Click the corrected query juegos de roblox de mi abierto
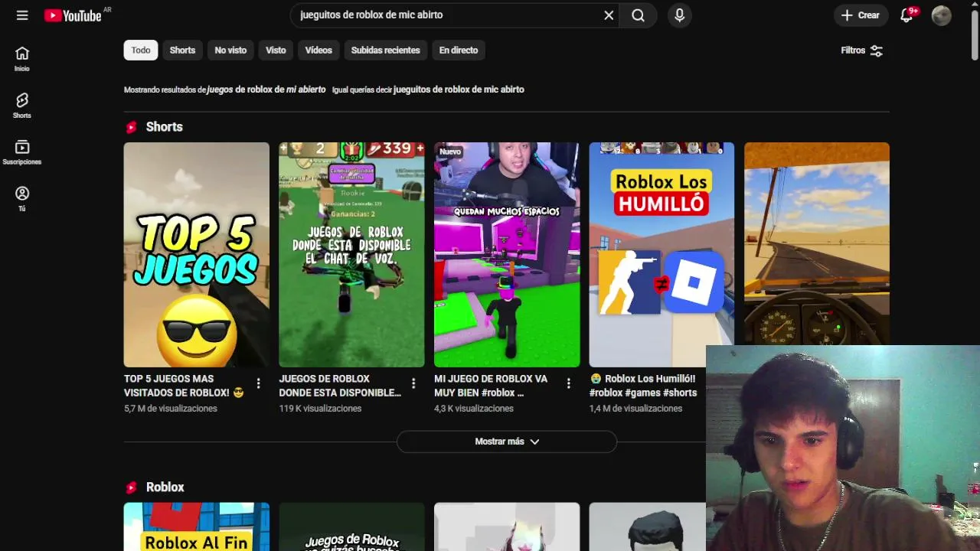The image size is (980, 551). 266,90
